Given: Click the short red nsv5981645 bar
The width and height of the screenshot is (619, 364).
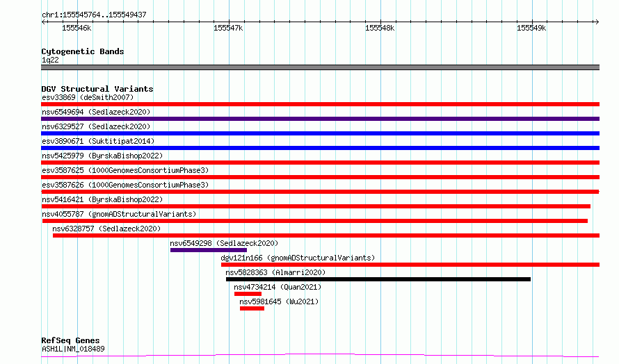Looking at the screenshot, I should 252,308.
